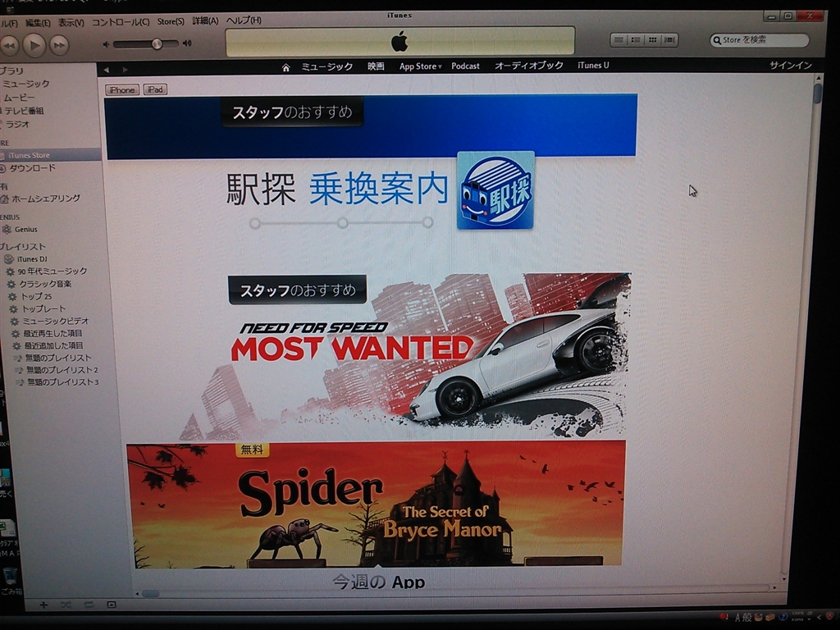Select トップ 25 smart playlist
840x630 pixels.
coord(36,296)
